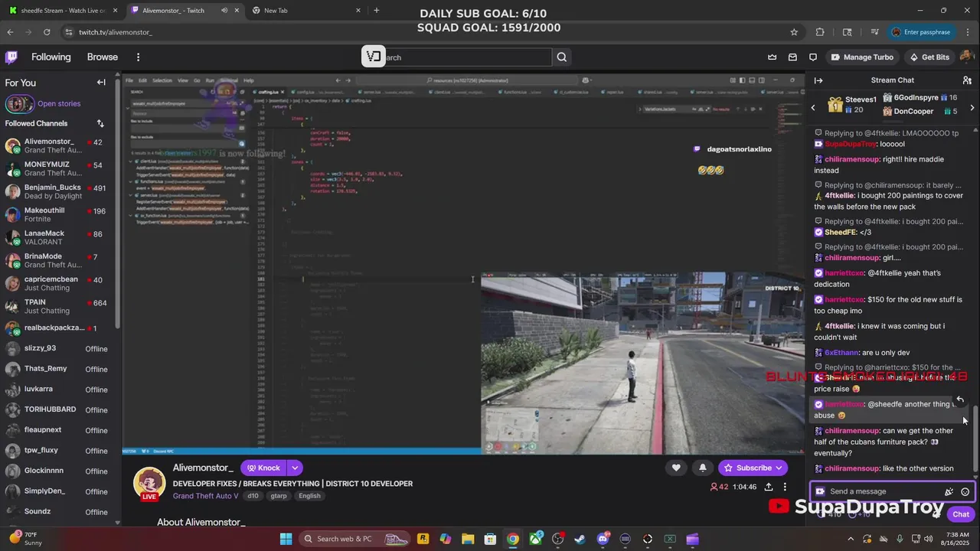This screenshot has width=980, height=551.
Task: Open Discord from the taskbar
Action: tap(603, 539)
